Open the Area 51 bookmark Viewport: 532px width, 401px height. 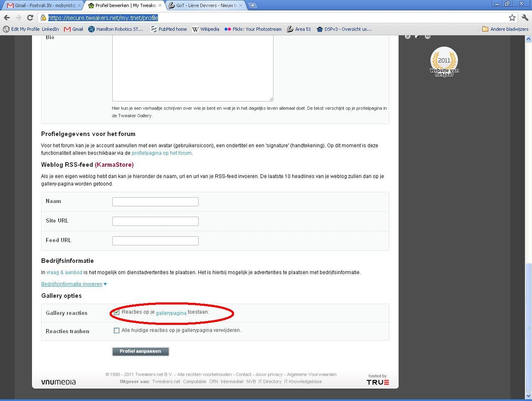(x=299, y=29)
